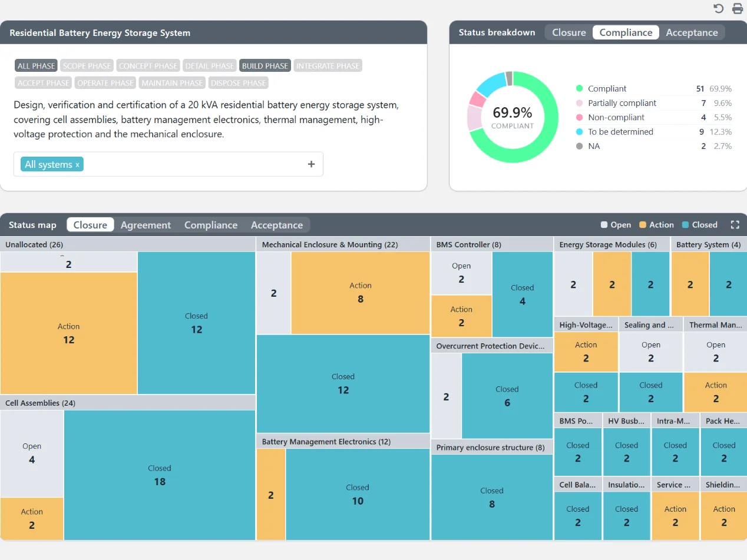Toggle SCOPE PHASE filter
Screen dimensions: 747x560
pos(87,66)
